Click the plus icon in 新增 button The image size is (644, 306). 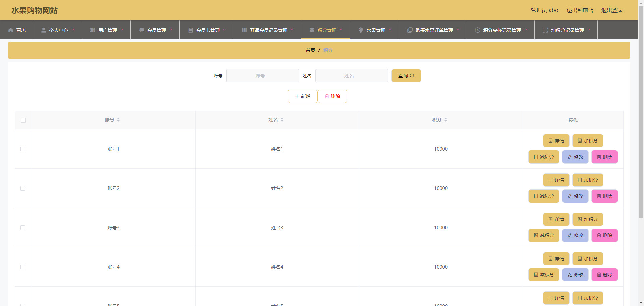297,96
